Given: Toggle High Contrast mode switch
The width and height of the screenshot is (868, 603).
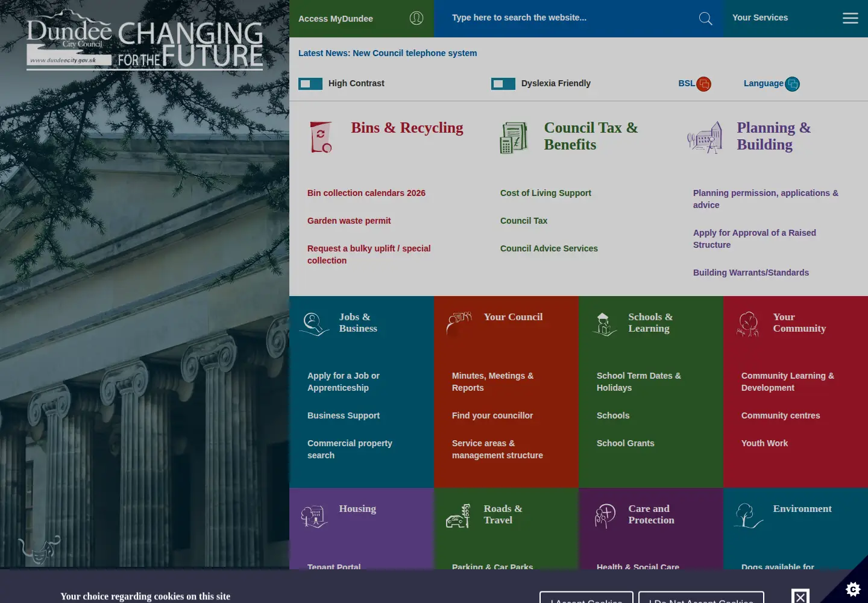Looking at the screenshot, I should (x=310, y=84).
